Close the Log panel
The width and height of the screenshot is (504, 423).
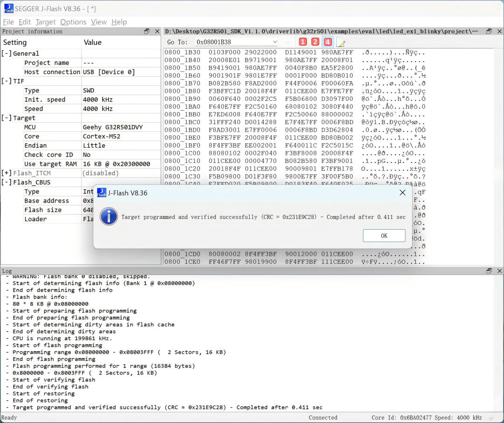(x=499, y=271)
